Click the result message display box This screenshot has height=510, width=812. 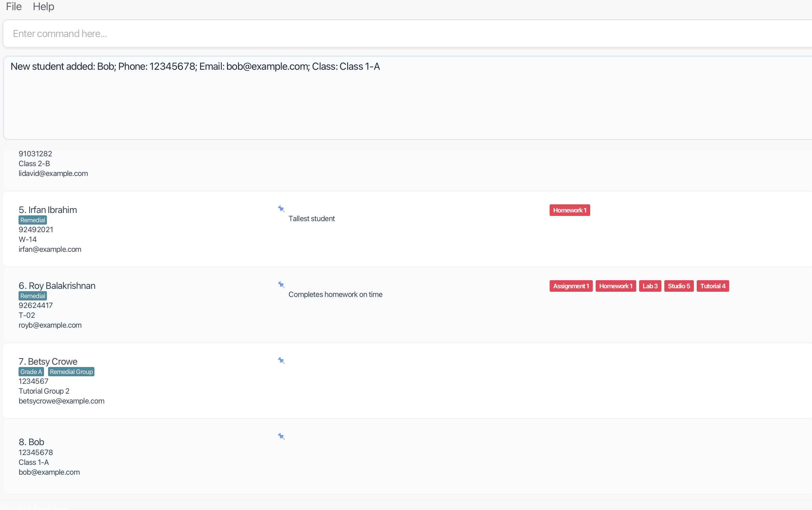coord(405,98)
